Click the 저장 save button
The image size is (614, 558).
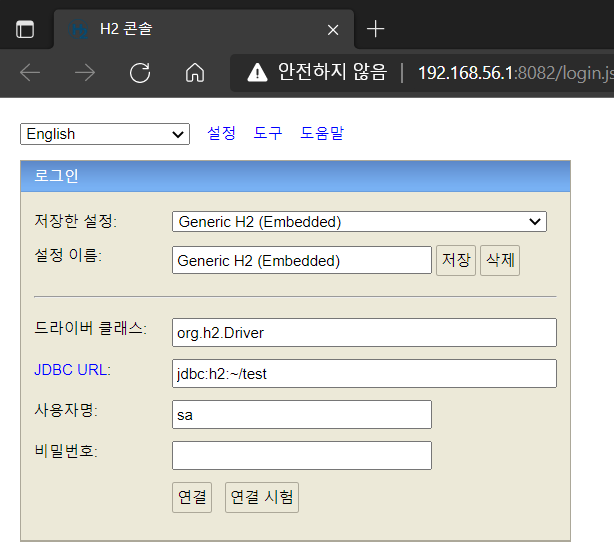(456, 260)
